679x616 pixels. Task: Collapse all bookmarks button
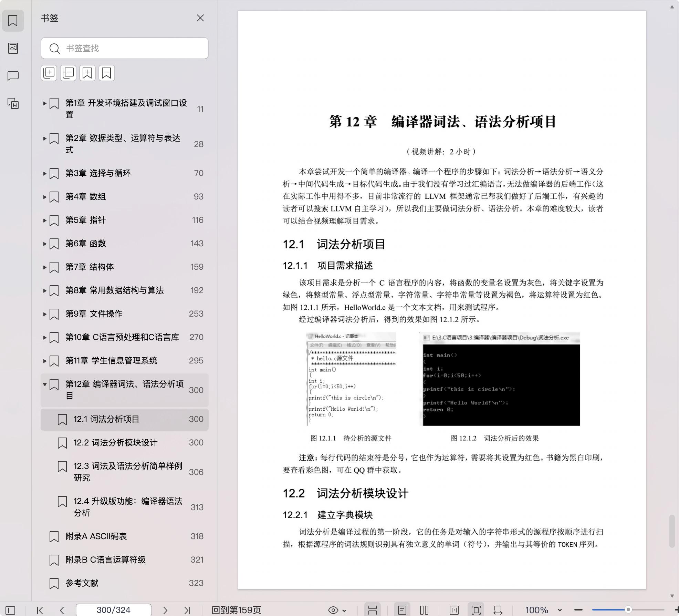[x=68, y=73]
